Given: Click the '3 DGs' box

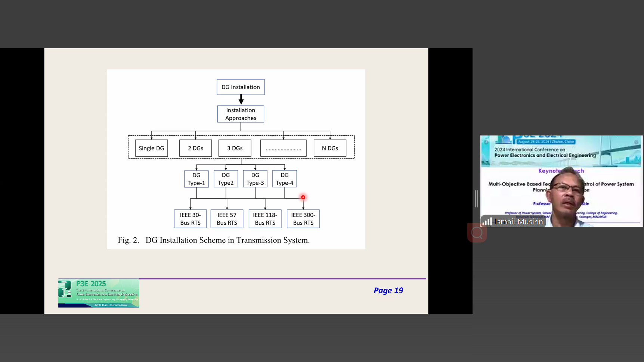Looking at the screenshot, I should 235,148.
